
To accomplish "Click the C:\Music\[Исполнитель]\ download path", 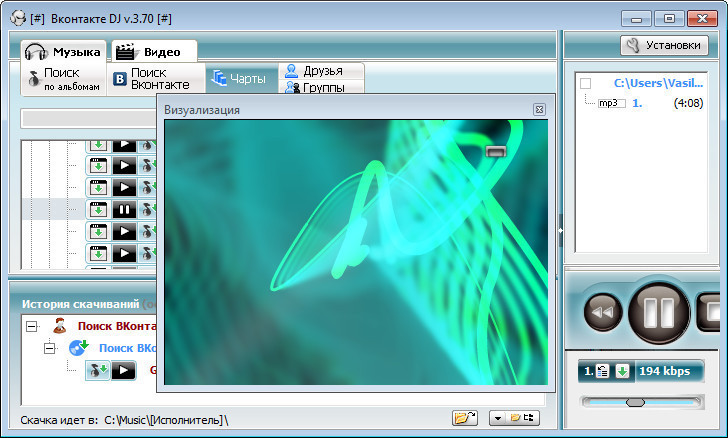I will [x=166, y=420].
